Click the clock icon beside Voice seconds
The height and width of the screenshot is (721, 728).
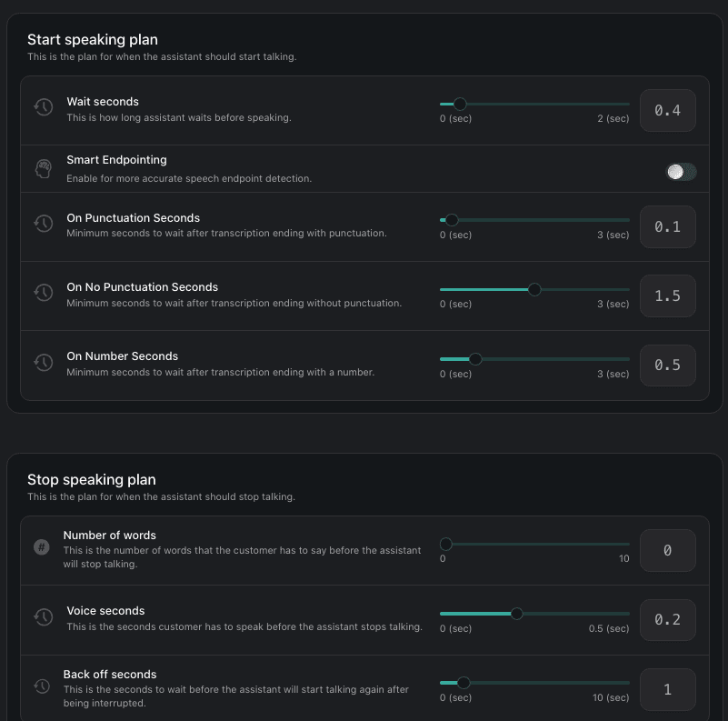[x=43, y=617]
